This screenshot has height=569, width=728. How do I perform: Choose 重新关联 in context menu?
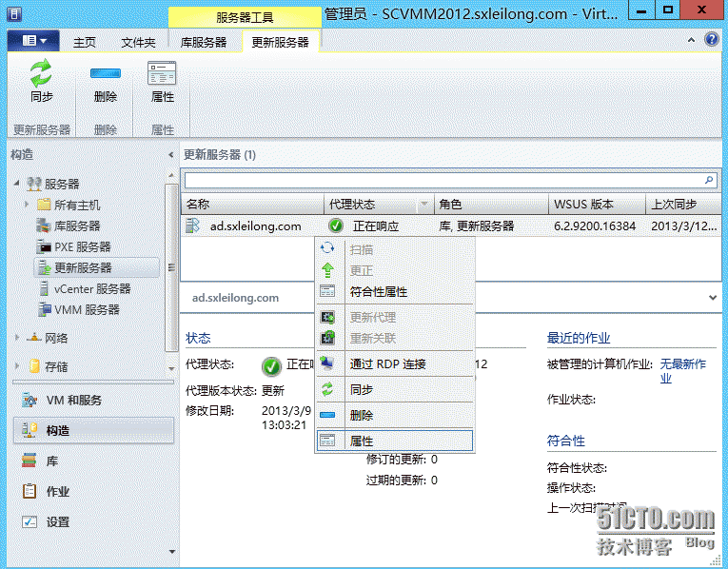395,339
